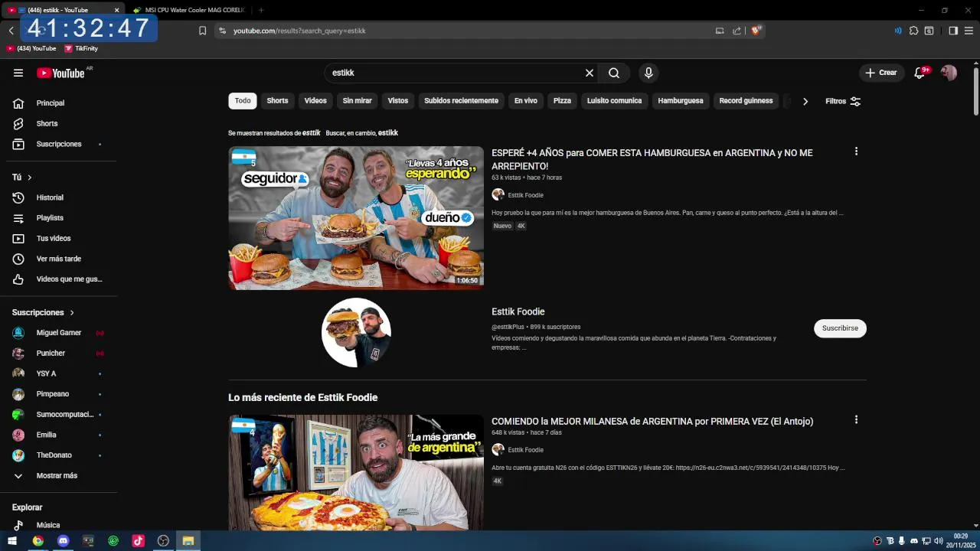Open title COMIENDO la MEJOR MILANESA
The width and height of the screenshot is (980, 551).
(652, 422)
